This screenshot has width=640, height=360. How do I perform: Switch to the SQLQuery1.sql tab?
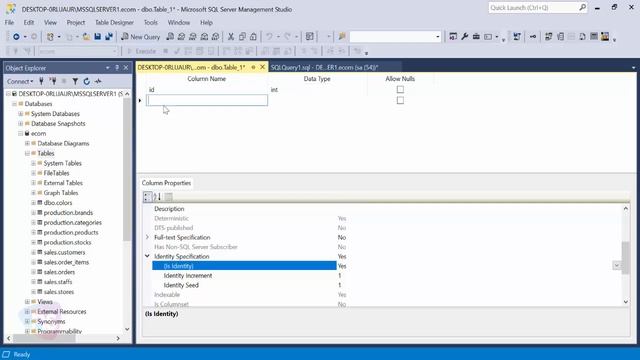[x=324, y=67]
